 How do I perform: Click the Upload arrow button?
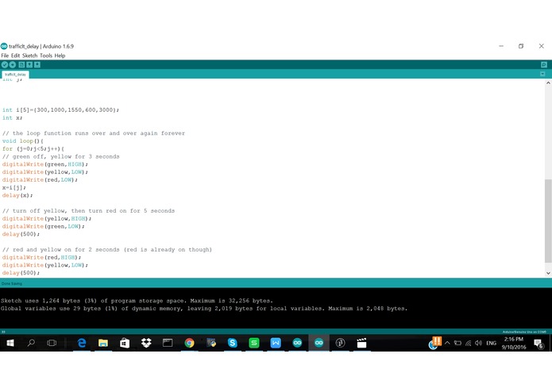coord(13,65)
